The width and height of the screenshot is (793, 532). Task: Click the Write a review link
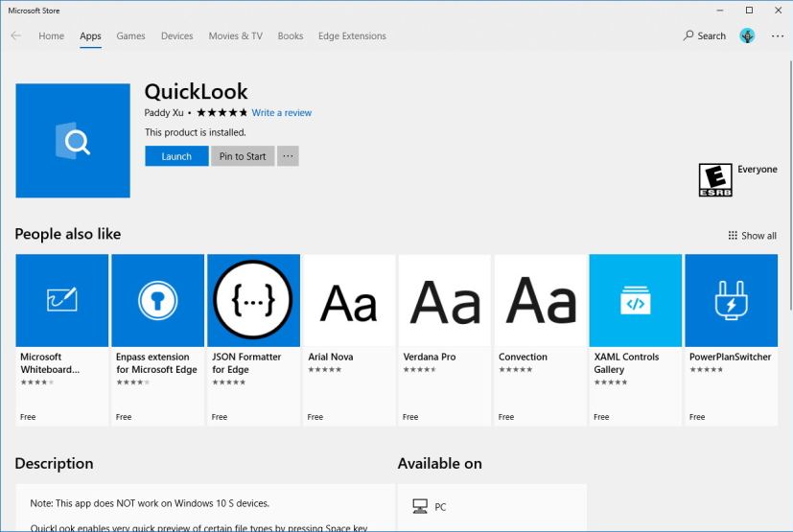click(282, 113)
